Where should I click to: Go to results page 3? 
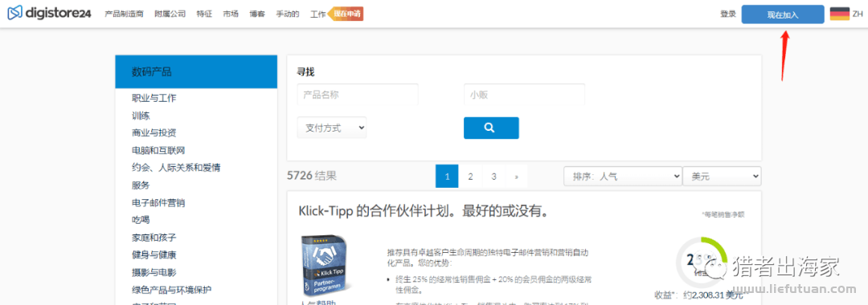(493, 177)
